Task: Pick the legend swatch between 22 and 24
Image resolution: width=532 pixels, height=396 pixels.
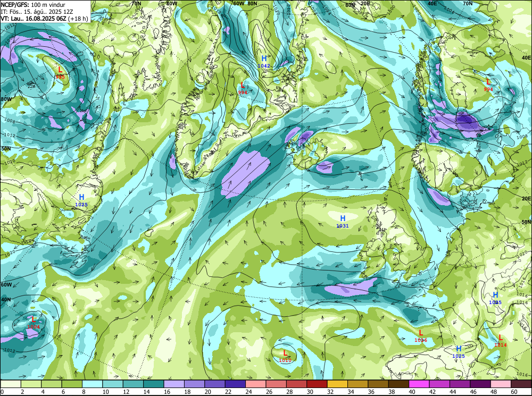Action: (235, 384)
